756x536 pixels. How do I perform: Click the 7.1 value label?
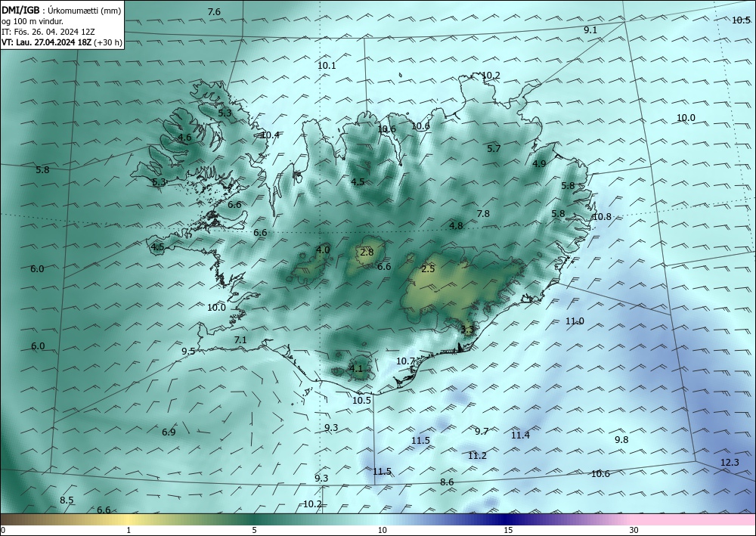click(x=240, y=340)
